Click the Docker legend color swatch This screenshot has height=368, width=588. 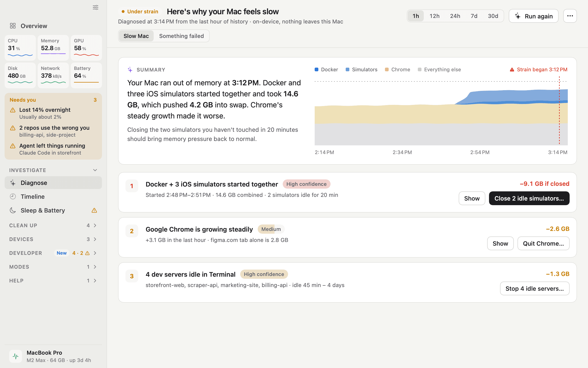tap(316, 70)
